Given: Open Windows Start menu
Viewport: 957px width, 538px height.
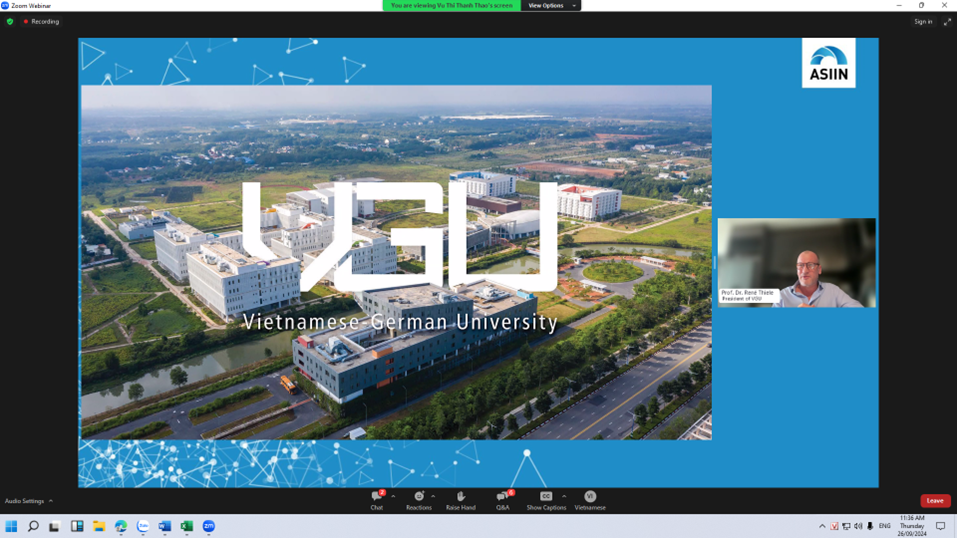Looking at the screenshot, I should pos(11,526).
